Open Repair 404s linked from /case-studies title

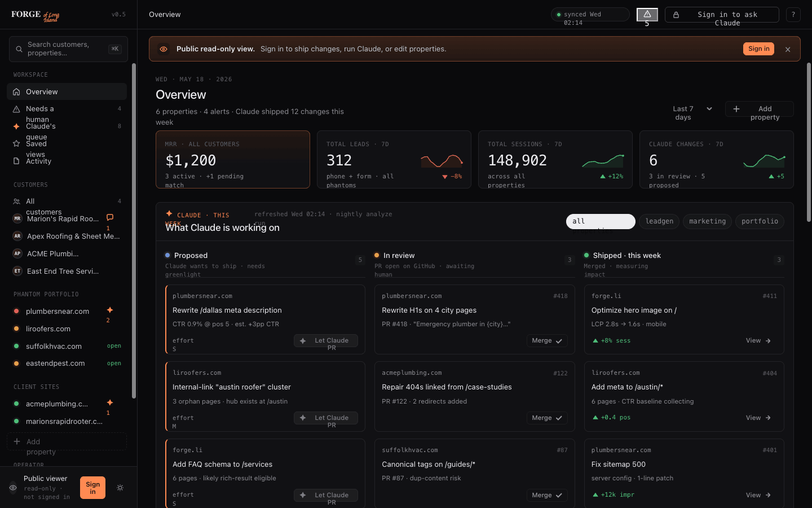point(447,387)
